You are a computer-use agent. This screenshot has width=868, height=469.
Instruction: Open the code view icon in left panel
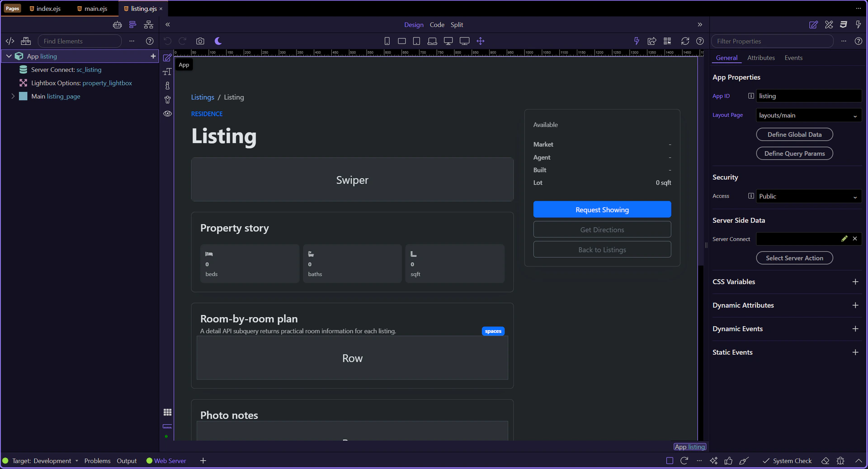(10, 41)
